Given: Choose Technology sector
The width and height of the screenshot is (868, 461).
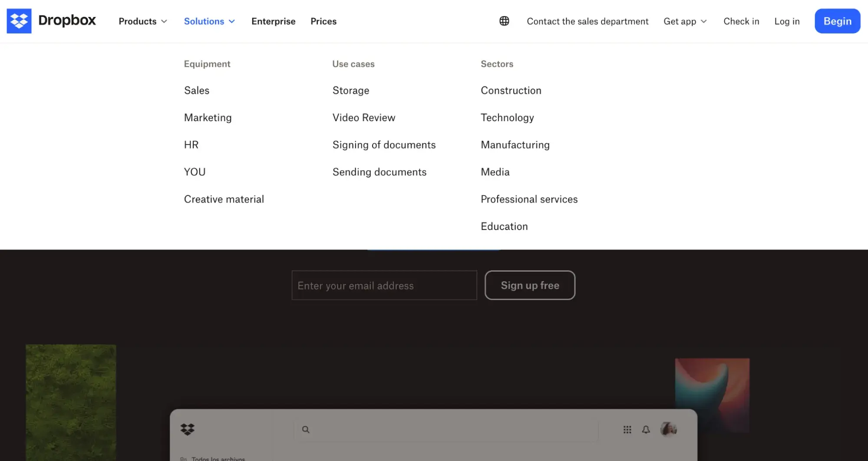Looking at the screenshot, I should [x=507, y=118].
